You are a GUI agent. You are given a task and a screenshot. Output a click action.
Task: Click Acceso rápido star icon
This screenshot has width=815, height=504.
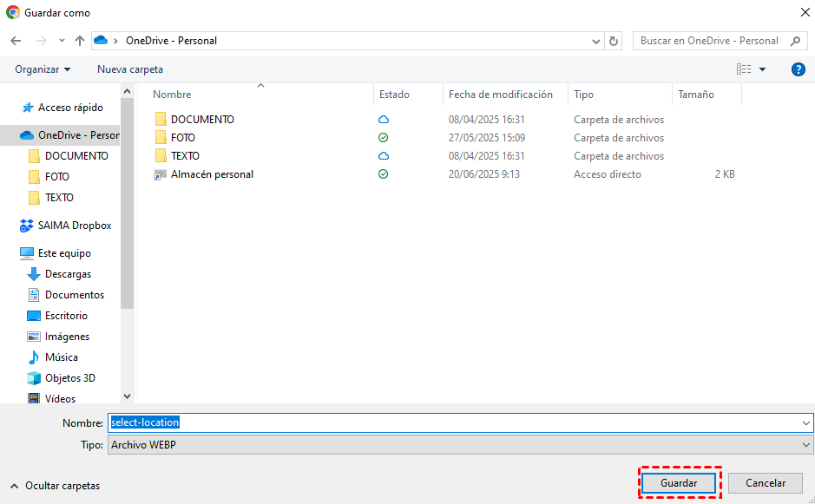click(x=27, y=108)
